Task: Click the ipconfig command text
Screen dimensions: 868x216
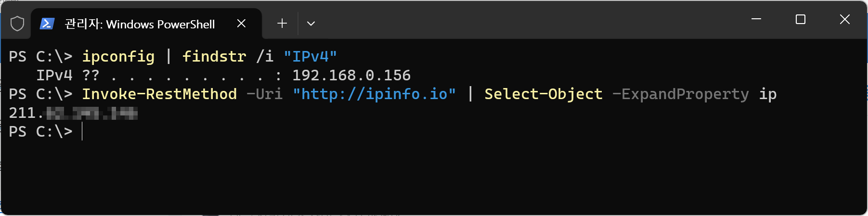Action: click(x=118, y=57)
